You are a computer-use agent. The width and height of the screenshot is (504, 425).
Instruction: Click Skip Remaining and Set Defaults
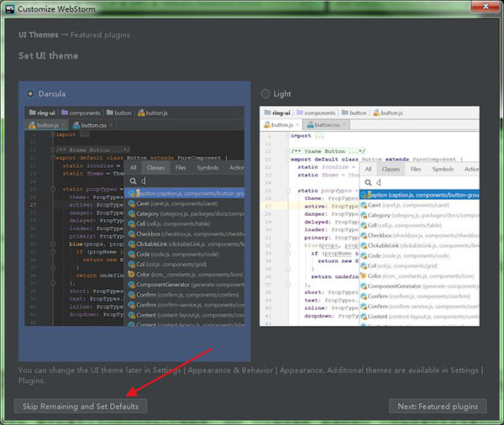(x=81, y=407)
